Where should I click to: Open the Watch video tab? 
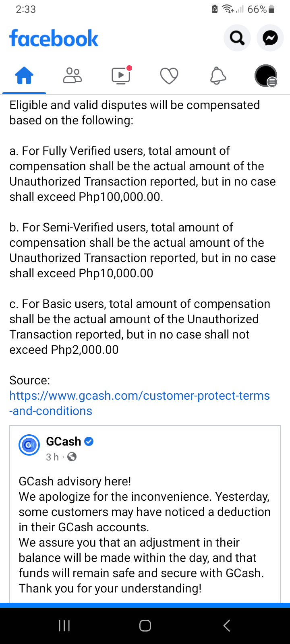[121, 75]
